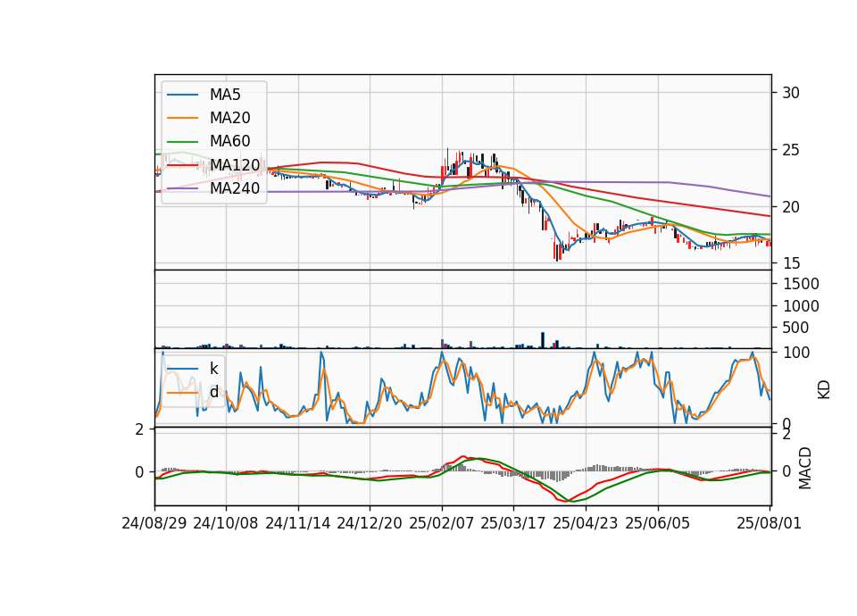Click the MA60 legend label
Viewport: 857px width, 616px height.
pos(229,141)
